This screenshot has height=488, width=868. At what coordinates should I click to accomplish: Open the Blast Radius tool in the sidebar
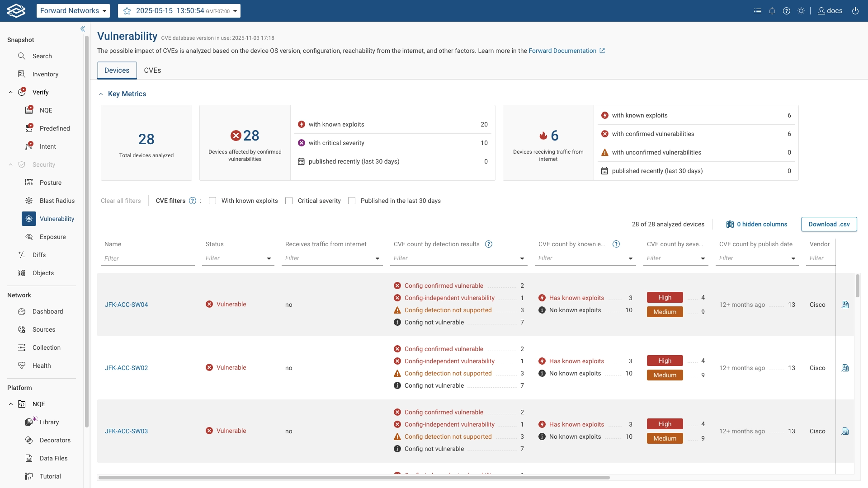[x=57, y=201]
